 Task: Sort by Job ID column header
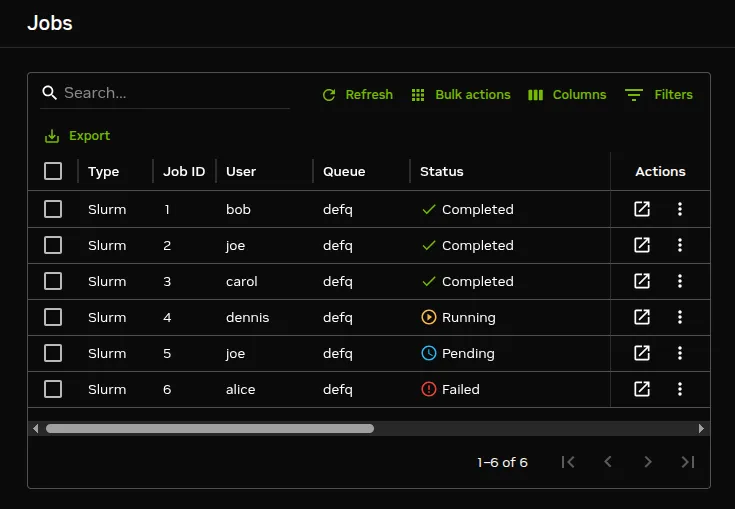(x=184, y=172)
